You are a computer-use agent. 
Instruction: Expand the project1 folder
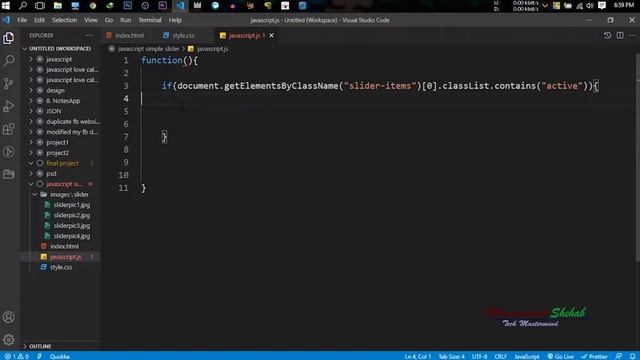coord(57,142)
